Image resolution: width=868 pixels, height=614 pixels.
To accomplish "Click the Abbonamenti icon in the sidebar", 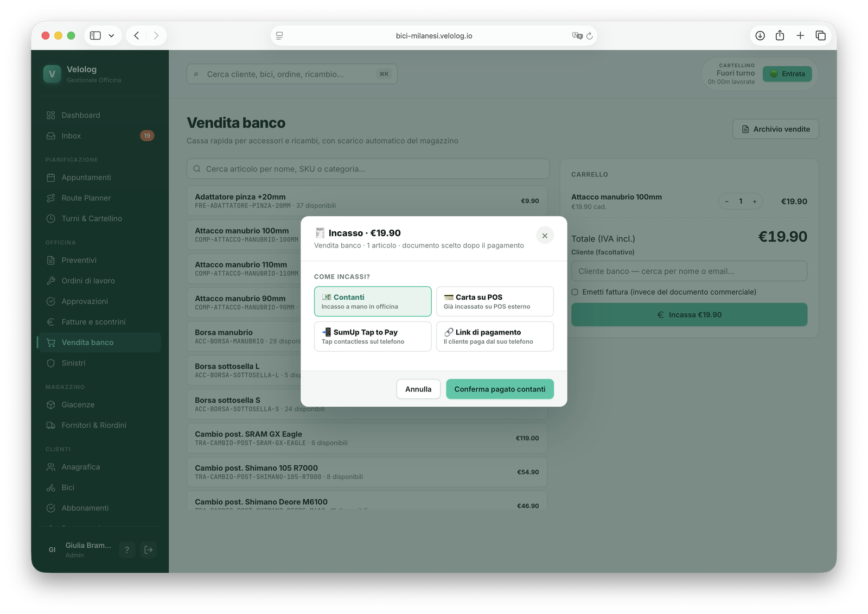I will [51, 508].
